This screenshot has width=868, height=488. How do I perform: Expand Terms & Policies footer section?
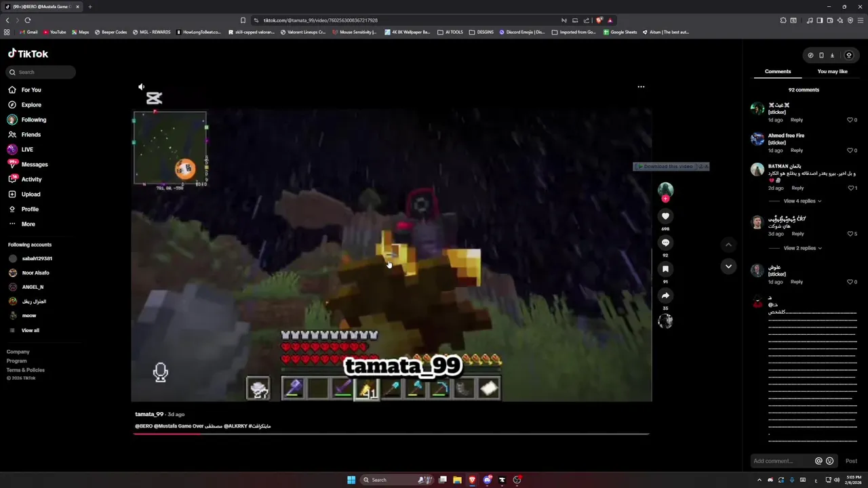(x=26, y=370)
